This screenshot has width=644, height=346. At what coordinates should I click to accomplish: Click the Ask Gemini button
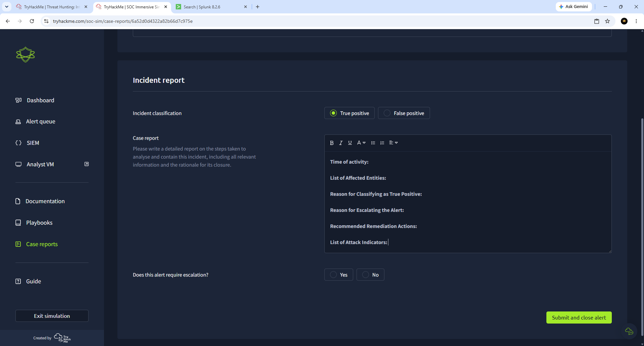point(574,7)
